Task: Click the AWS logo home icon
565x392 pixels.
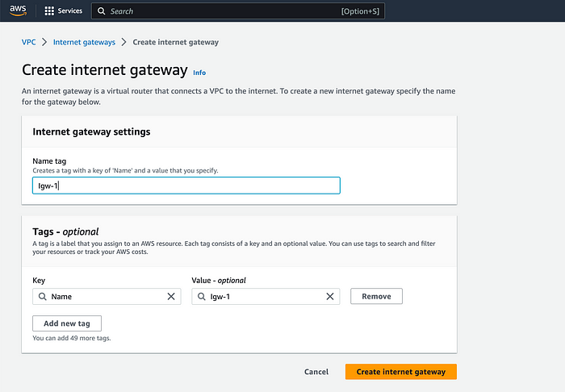Action: [18, 10]
